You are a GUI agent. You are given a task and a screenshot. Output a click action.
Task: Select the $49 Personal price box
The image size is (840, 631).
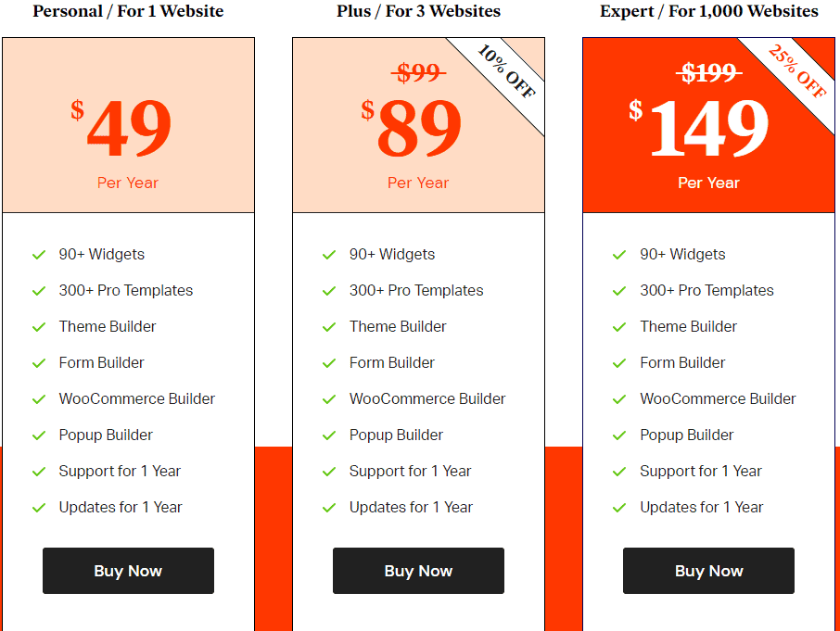128,125
